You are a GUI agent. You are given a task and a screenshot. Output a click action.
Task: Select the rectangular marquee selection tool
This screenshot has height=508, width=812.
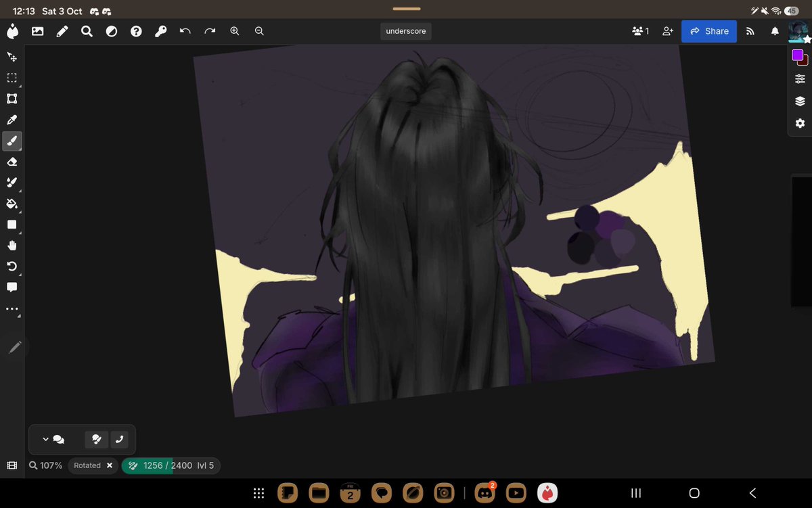coord(12,78)
